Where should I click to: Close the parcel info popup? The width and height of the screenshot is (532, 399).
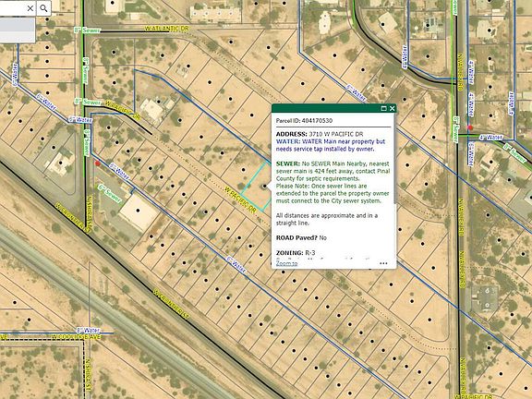pyautogui.click(x=393, y=108)
